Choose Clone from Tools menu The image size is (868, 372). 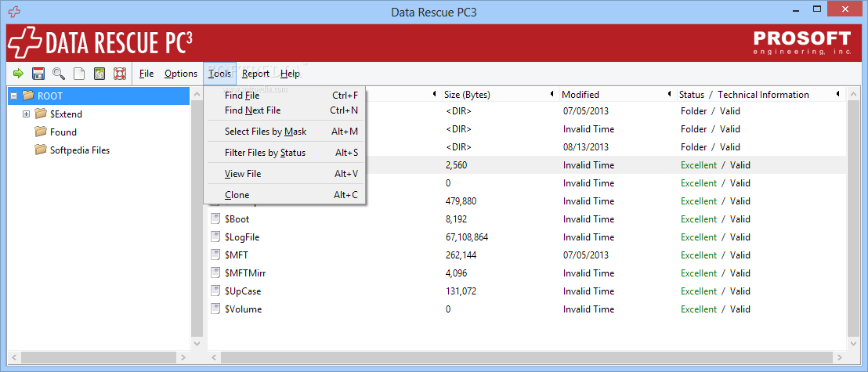[x=284, y=194]
